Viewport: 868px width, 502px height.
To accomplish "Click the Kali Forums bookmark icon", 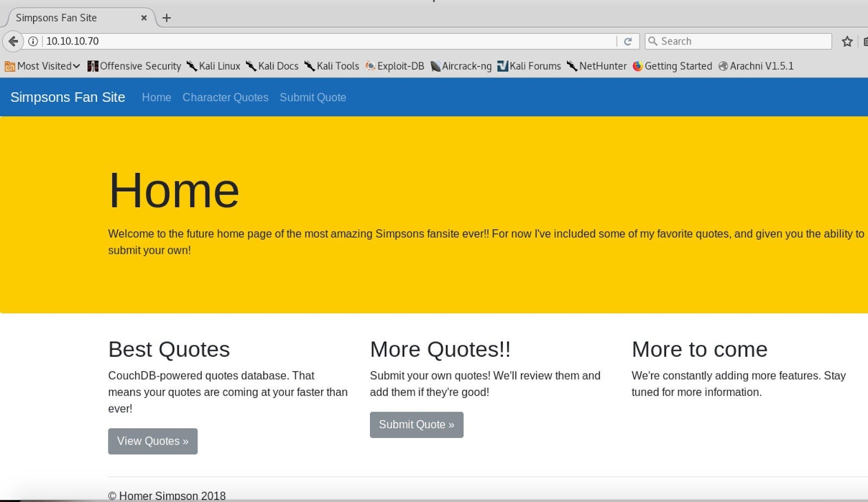I will coord(502,66).
